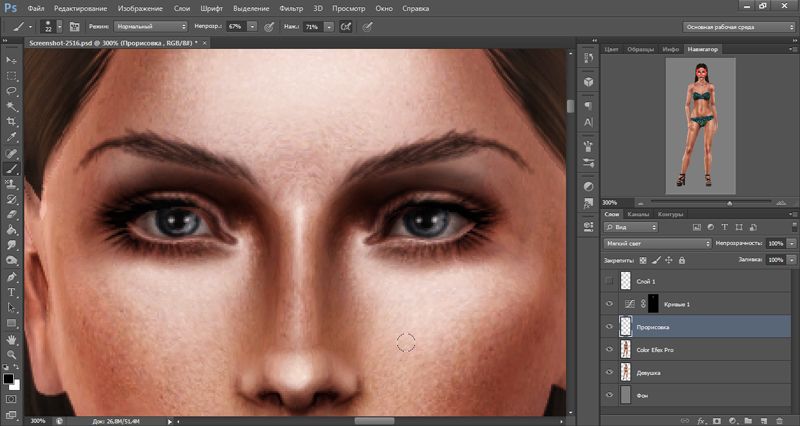Select the Path Selection tool
This screenshot has height=426, width=800.
[11, 308]
